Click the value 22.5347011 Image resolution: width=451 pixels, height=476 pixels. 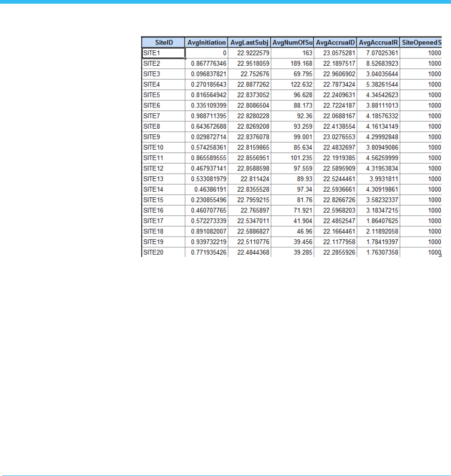253,221
